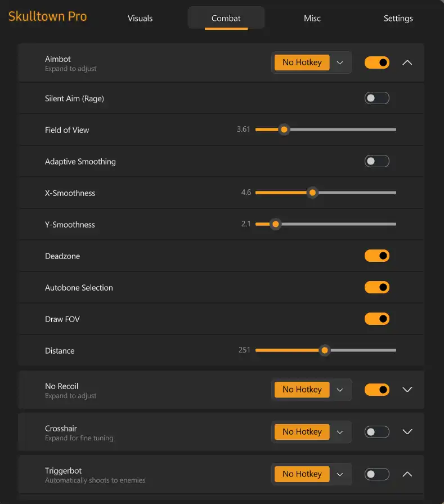The image size is (444, 504).
Task: Click the Skulltown Pro logo
Action: [48, 16]
